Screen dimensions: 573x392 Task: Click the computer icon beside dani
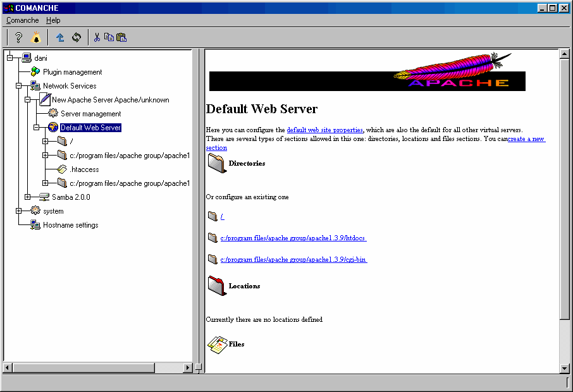27,58
